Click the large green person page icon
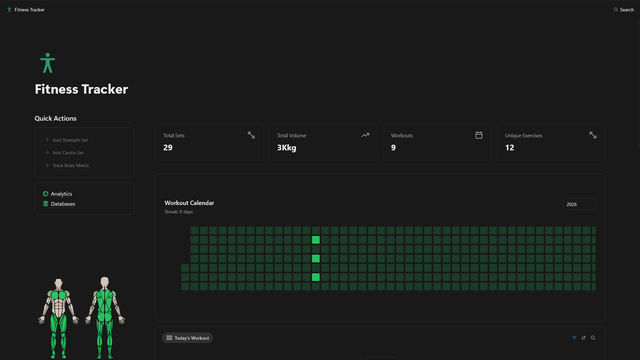 click(x=47, y=63)
